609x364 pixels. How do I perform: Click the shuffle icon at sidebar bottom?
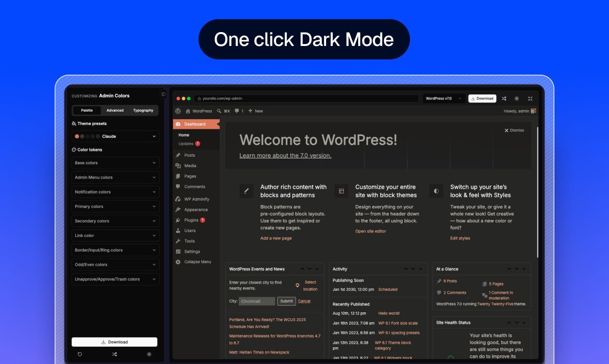114,354
